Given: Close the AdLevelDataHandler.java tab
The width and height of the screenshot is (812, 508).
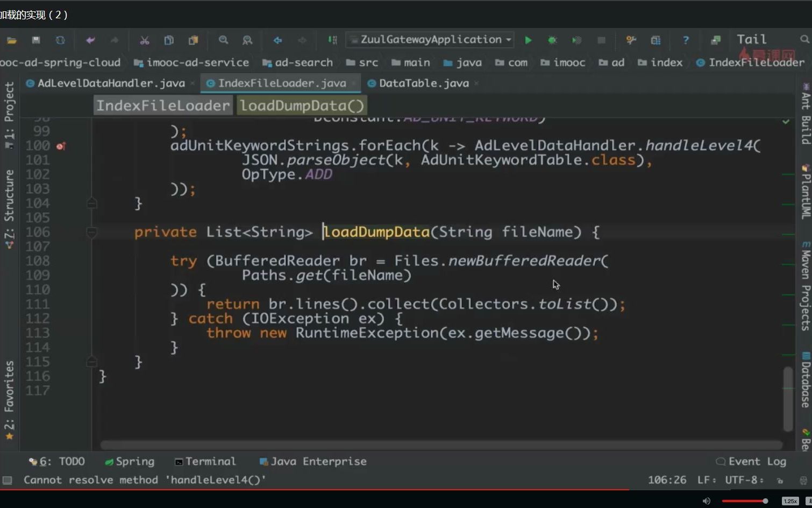Looking at the screenshot, I should (193, 83).
